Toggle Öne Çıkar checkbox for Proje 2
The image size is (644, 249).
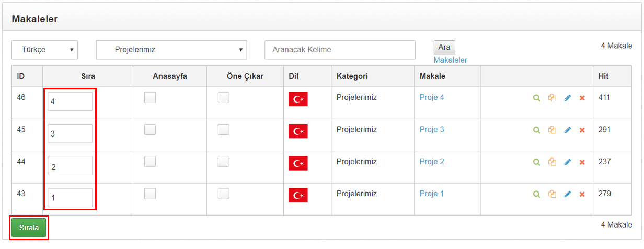224,162
